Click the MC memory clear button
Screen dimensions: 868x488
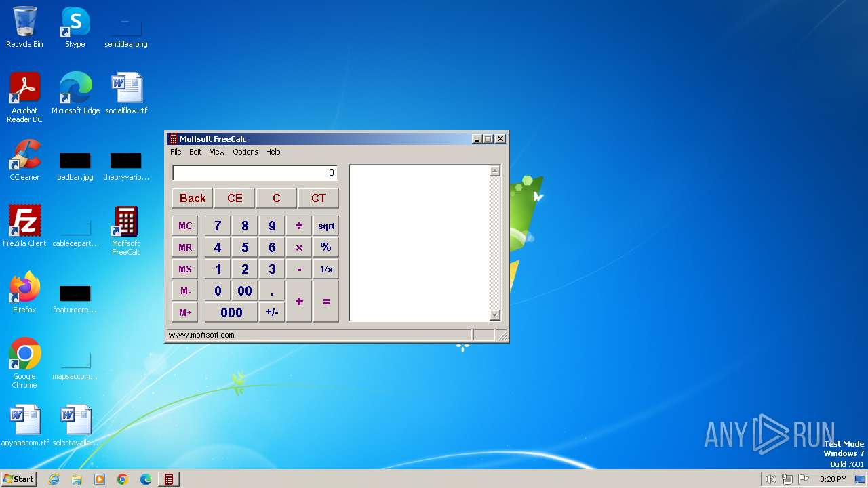click(x=185, y=226)
